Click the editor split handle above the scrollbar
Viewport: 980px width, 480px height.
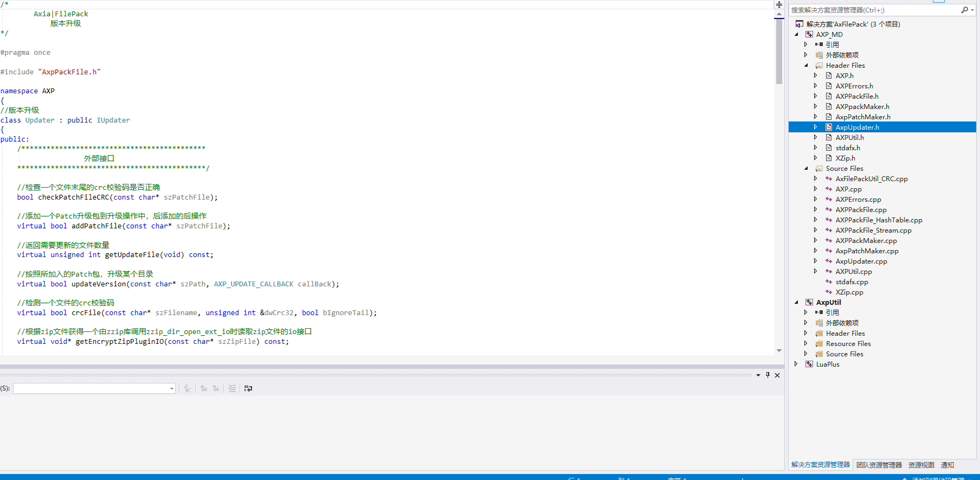click(779, 4)
